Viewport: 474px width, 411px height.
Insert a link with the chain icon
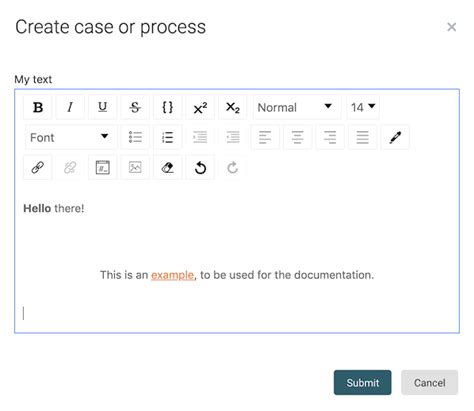(x=38, y=167)
